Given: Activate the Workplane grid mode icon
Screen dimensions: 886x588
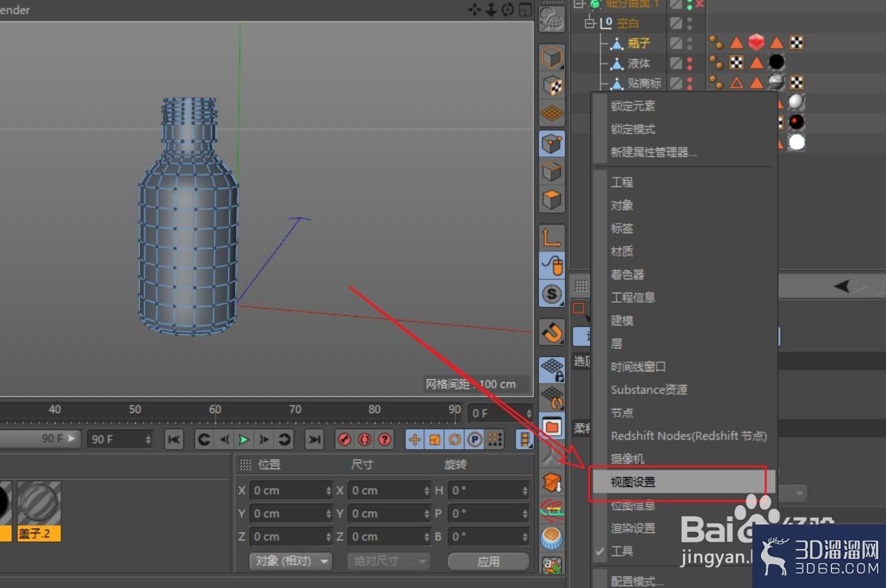Looking at the screenshot, I should pos(552,114).
